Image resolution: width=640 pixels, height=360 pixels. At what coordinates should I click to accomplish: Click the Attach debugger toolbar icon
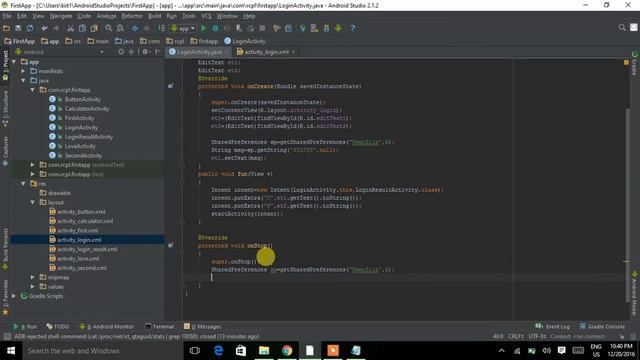click(239, 28)
